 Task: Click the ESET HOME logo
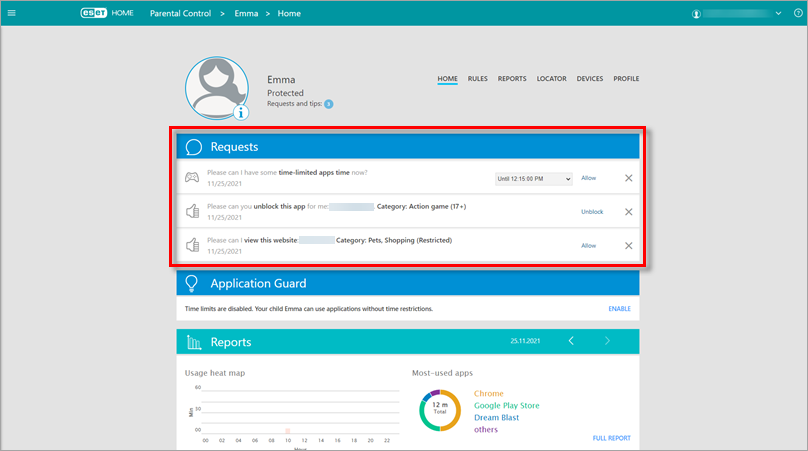106,14
